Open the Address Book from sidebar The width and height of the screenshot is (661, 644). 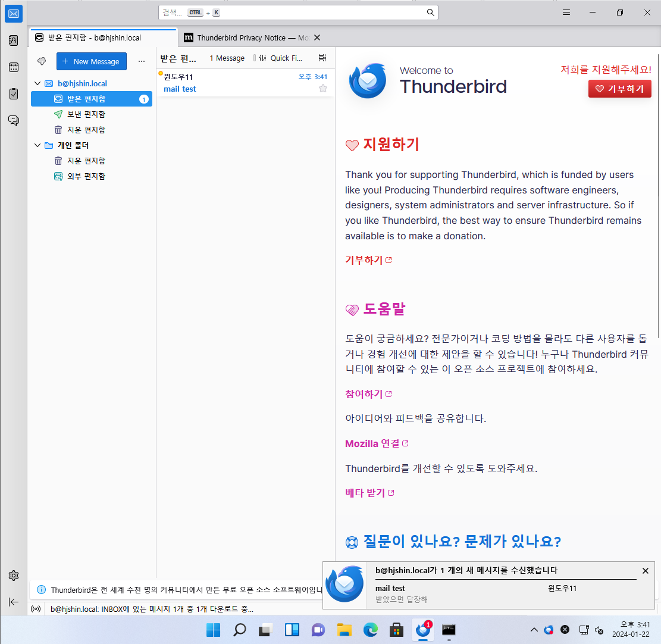[14, 40]
